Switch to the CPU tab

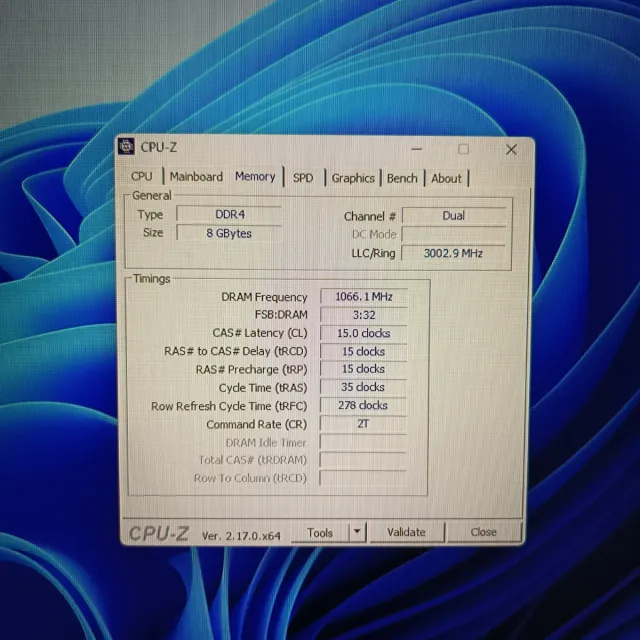click(142, 177)
